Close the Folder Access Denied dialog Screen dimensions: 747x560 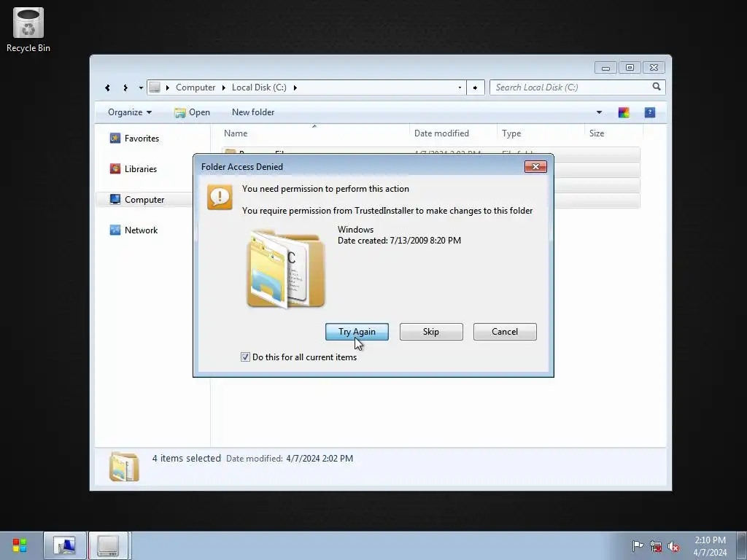[535, 167]
